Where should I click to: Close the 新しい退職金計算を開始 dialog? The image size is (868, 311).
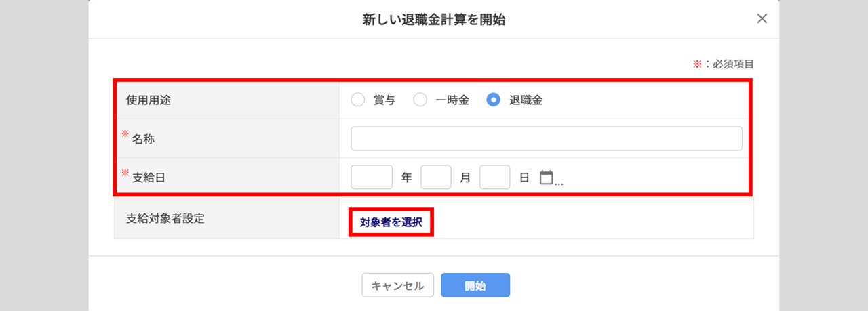(x=762, y=18)
